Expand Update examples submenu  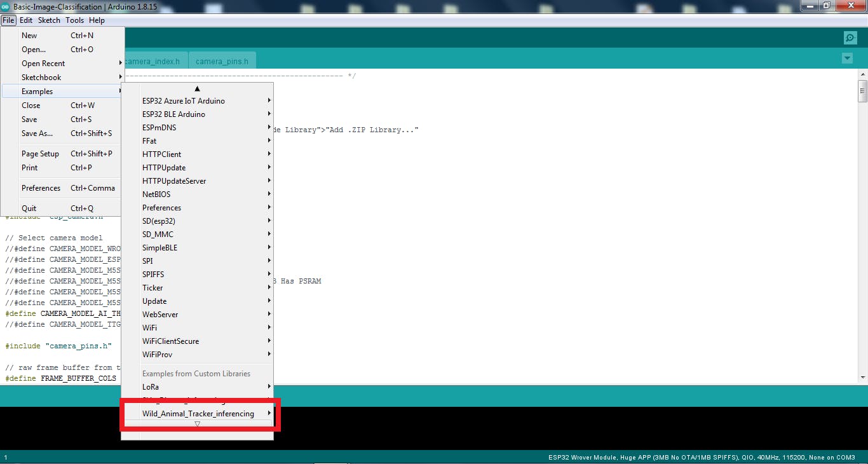197,301
